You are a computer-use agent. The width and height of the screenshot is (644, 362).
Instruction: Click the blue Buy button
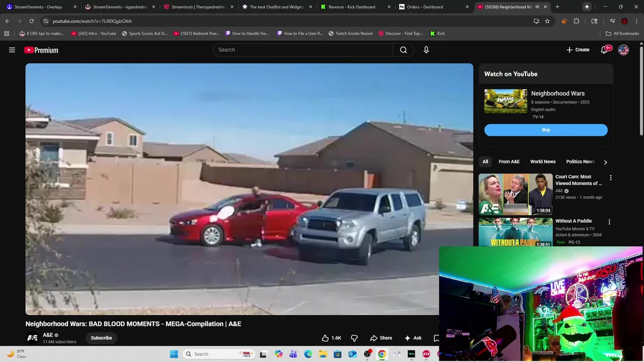[546, 130]
